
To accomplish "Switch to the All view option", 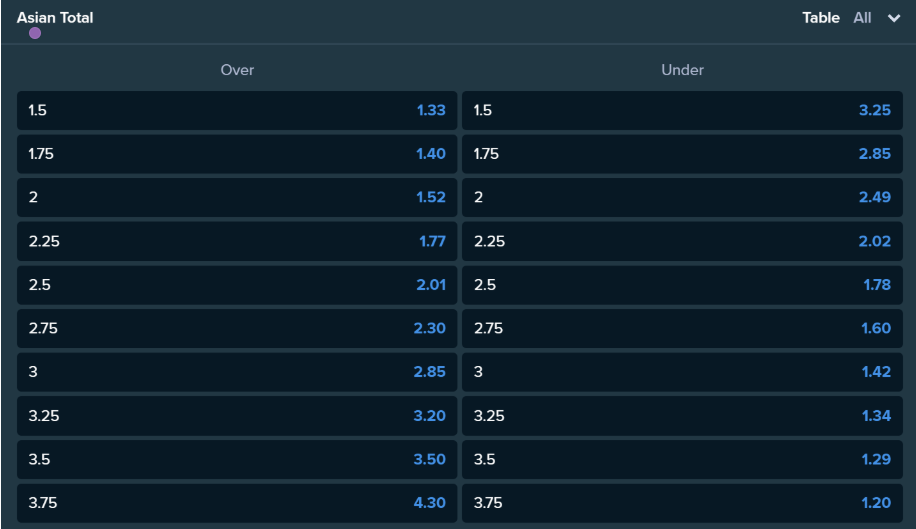I will coord(862,18).
